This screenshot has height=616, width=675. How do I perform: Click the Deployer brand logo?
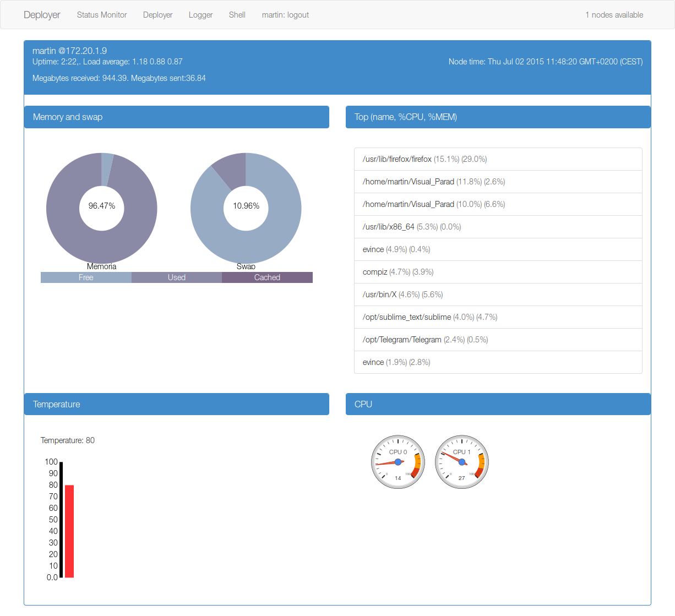pyautogui.click(x=42, y=15)
